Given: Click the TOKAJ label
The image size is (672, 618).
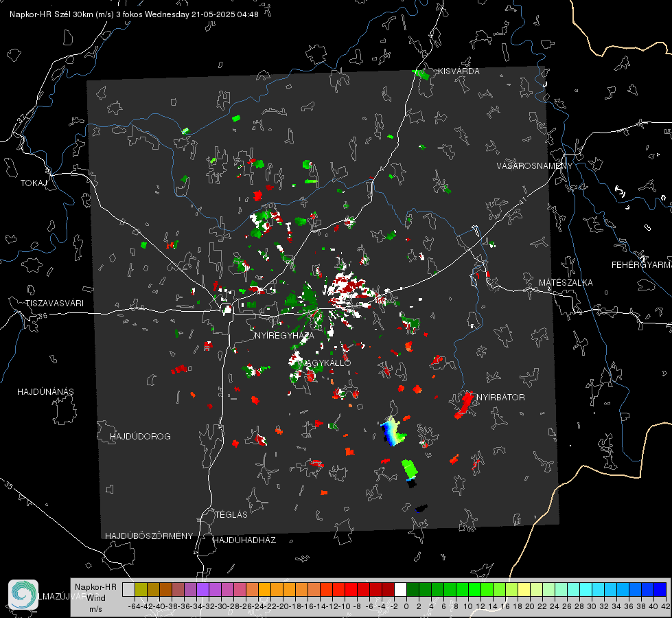Looking at the screenshot, I should point(34,183).
